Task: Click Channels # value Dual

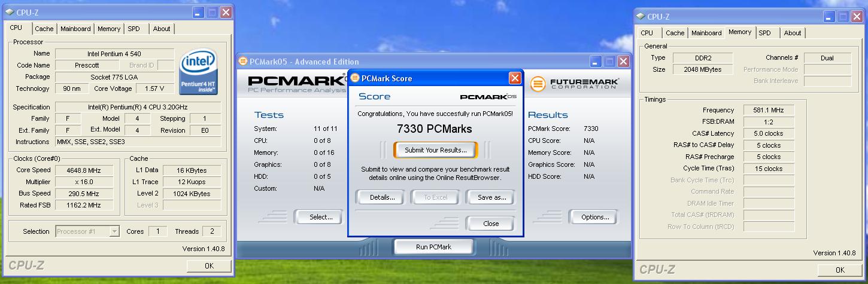Action: click(827, 58)
